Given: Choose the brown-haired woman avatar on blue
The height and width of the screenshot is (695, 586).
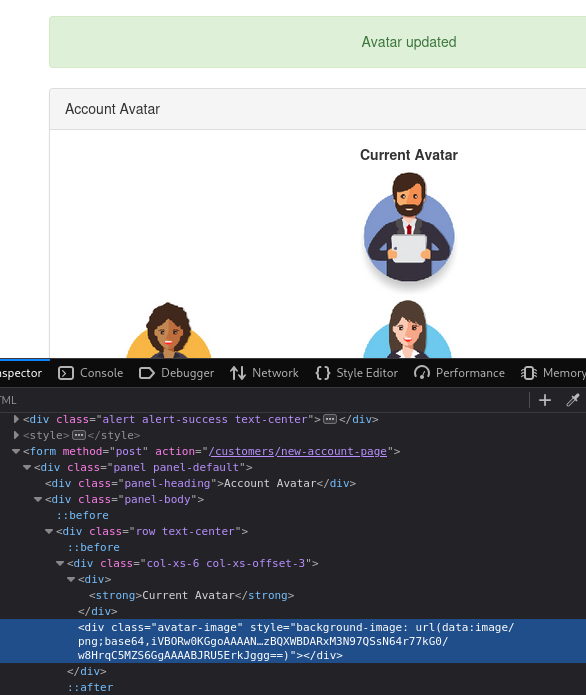Looking at the screenshot, I should tap(407, 329).
